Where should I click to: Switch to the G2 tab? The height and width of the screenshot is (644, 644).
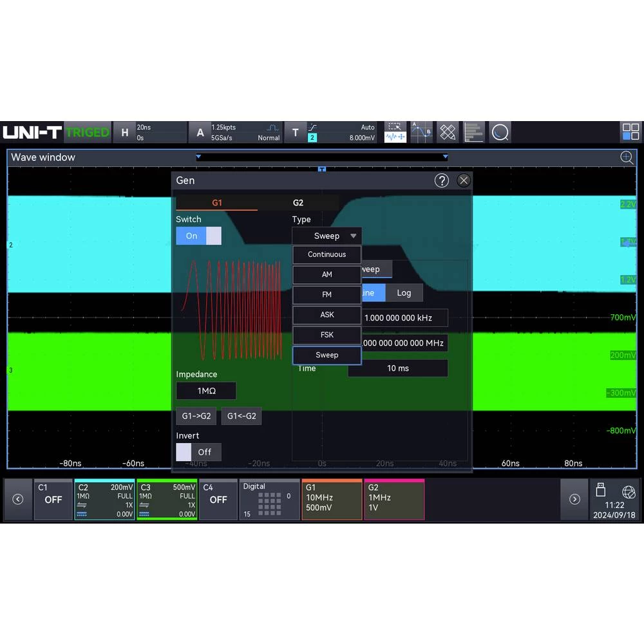coord(298,202)
